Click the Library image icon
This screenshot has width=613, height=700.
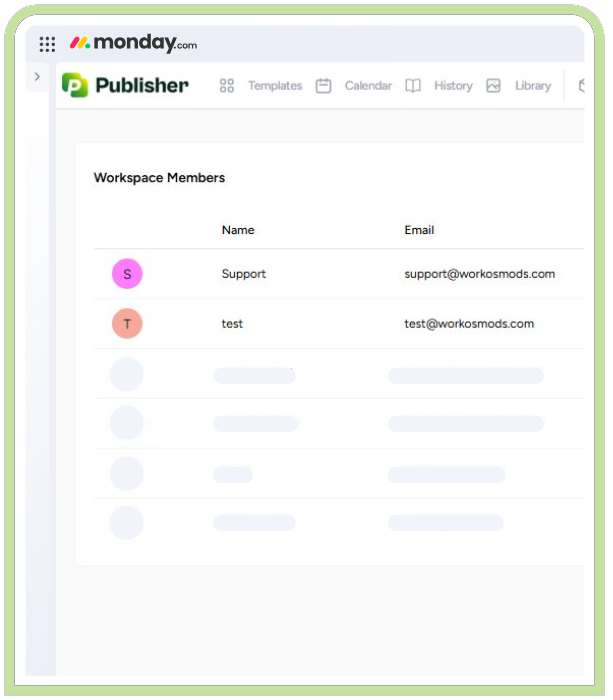coord(493,86)
